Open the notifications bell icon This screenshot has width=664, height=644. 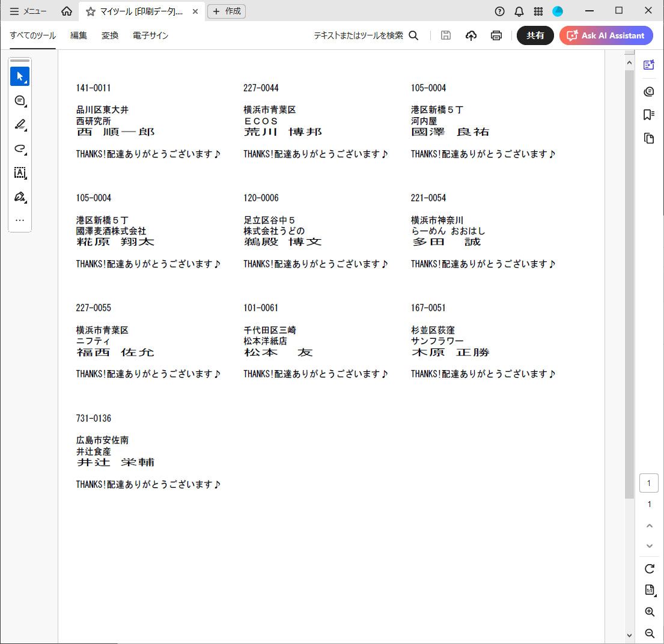[519, 11]
